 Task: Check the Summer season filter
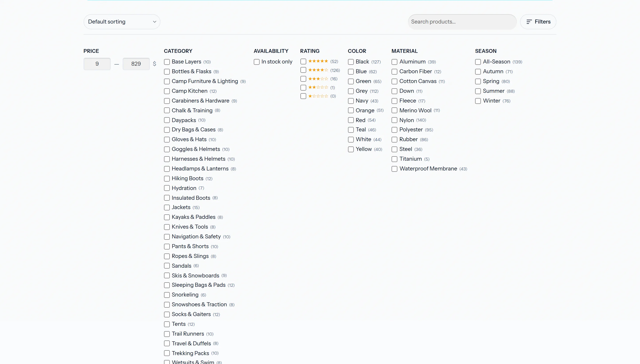coord(478,91)
